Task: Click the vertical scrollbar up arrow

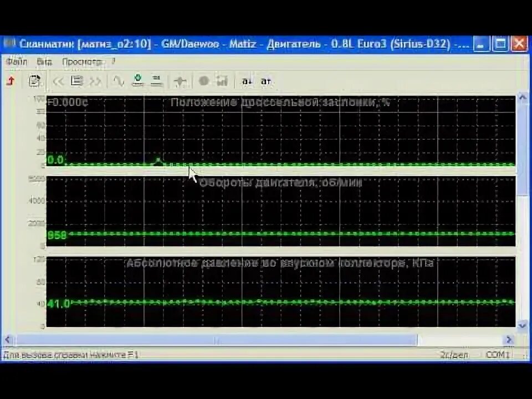Action: click(522, 99)
